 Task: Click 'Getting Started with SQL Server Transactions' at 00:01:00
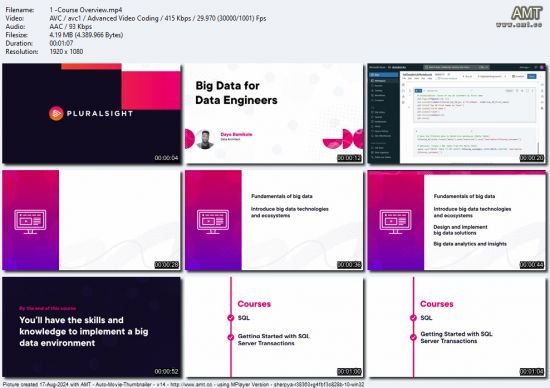pyautogui.click(x=274, y=339)
